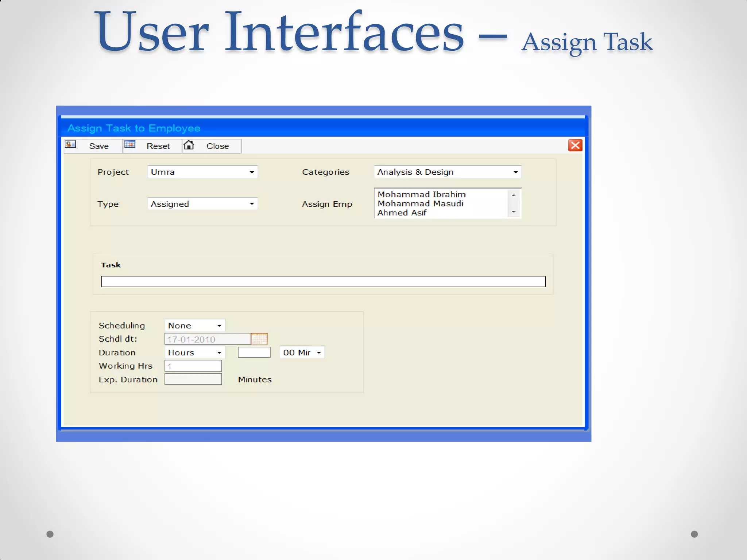Image resolution: width=747 pixels, height=560 pixels.
Task: Click the Working Hrs input field
Action: click(193, 366)
